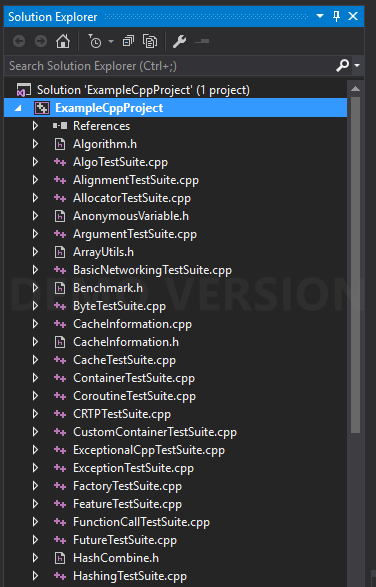This screenshot has width=376, height=587.
Task: Click C++ icon for ExceptionalCppTestSuite.cpp
Action: 60,450
